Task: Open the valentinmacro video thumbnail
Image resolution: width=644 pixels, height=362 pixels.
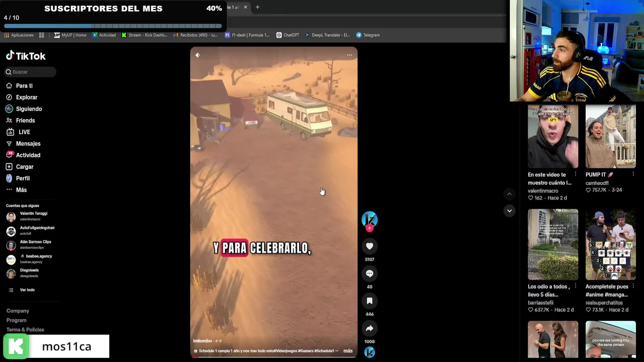Action: 553,136
